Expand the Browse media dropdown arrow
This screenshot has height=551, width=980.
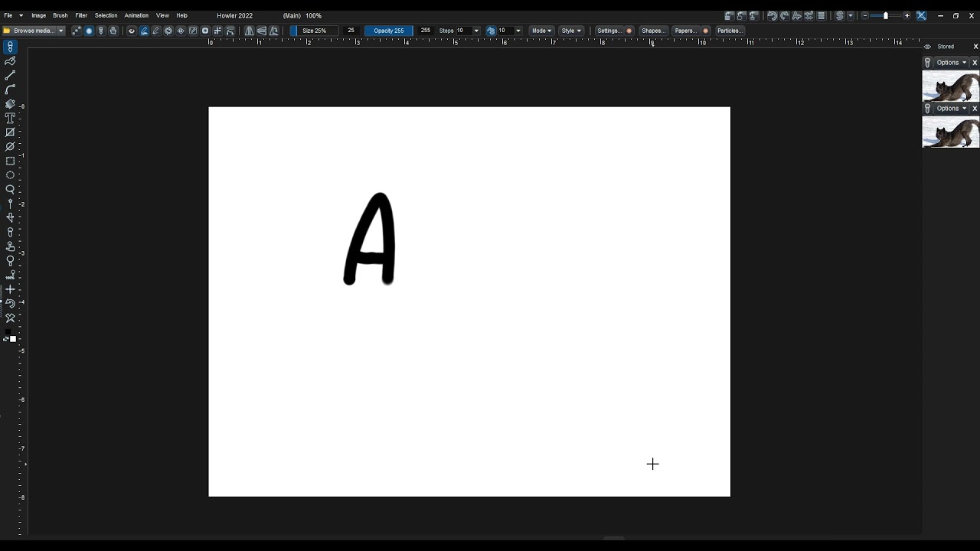(x=60, y=31)
